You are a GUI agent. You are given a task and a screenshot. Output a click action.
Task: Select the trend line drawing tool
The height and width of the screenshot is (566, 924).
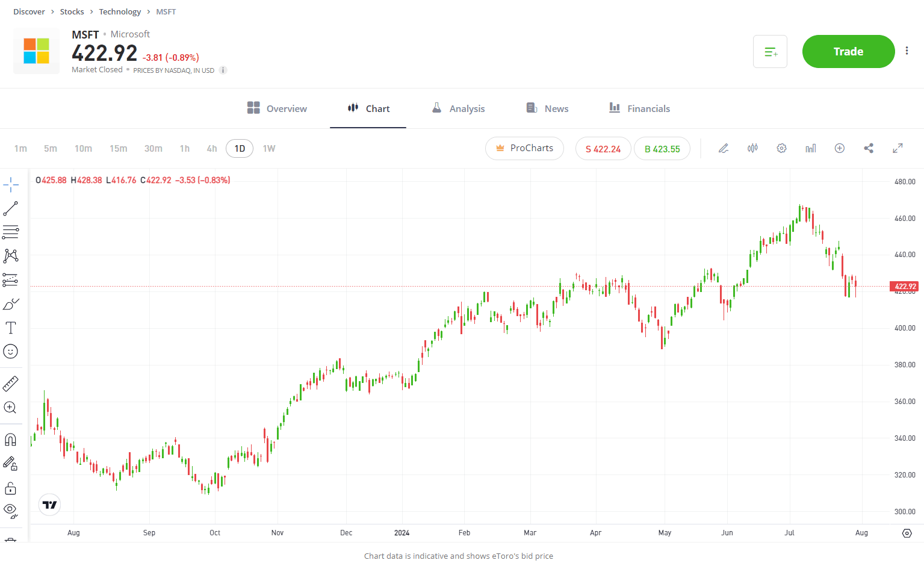click(x=11, y=208)
